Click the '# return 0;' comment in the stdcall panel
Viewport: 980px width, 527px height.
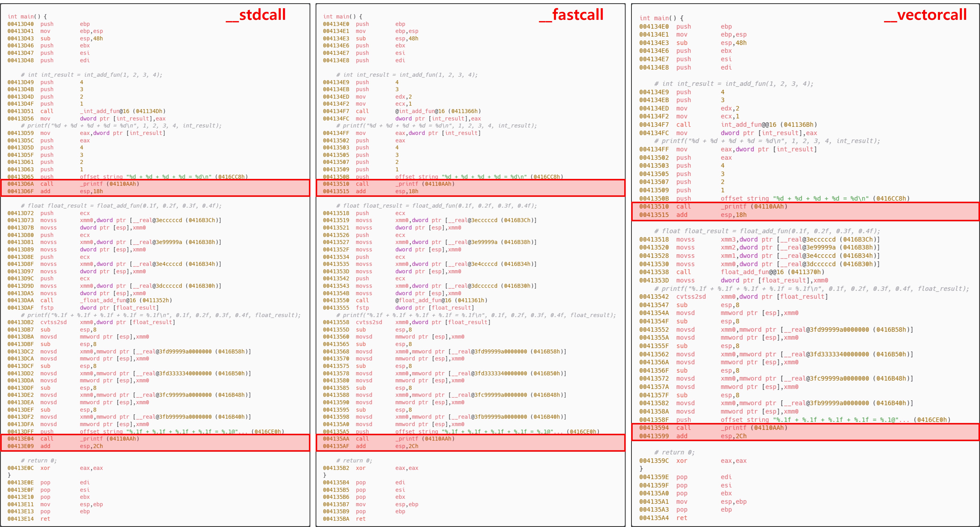coord(39,460)
